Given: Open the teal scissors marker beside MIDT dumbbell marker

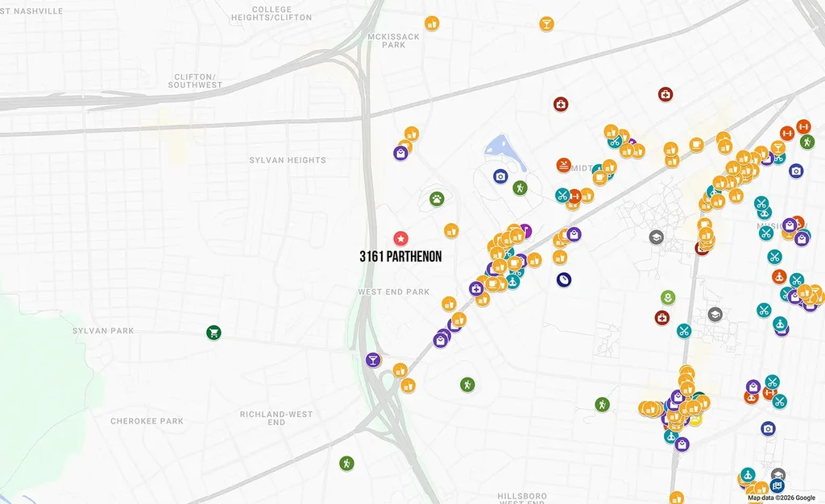Looking at the screenshot, I should coord(562,196).
